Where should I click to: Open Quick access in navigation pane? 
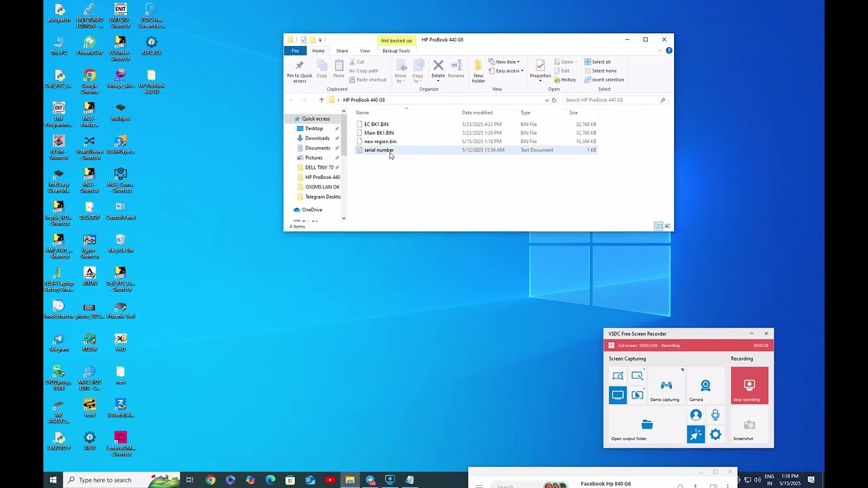coord(316,119)
